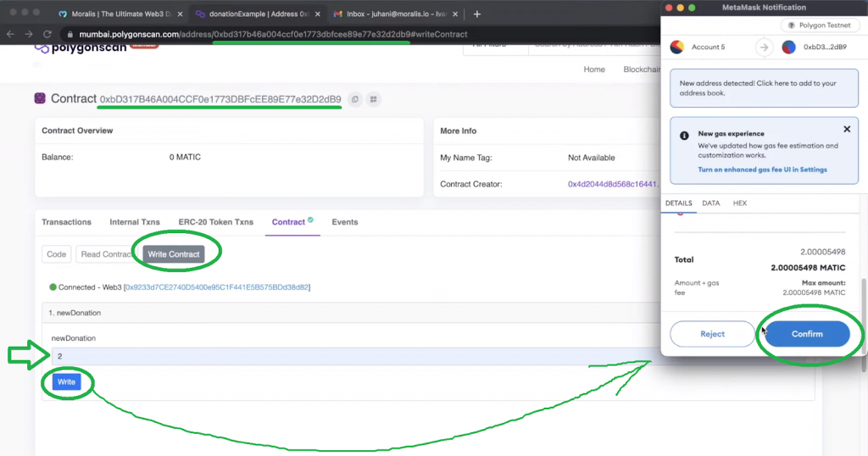Open the Polygon Testnet network selector

point(819,26)
